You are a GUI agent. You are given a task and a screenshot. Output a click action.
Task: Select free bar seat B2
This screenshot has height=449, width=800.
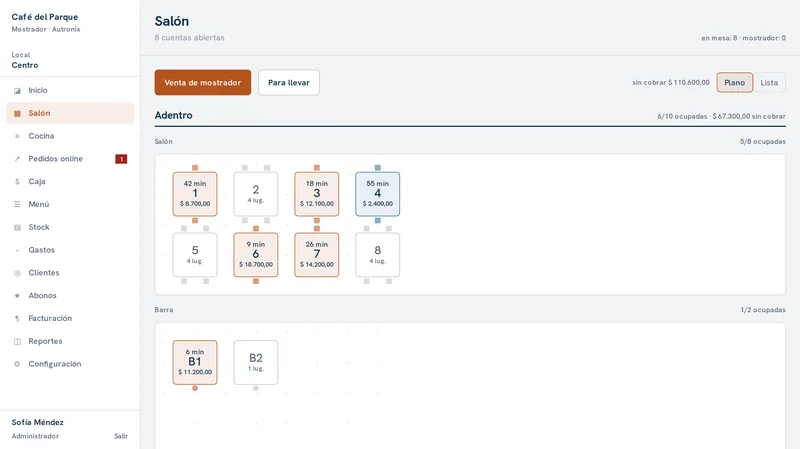256,362
